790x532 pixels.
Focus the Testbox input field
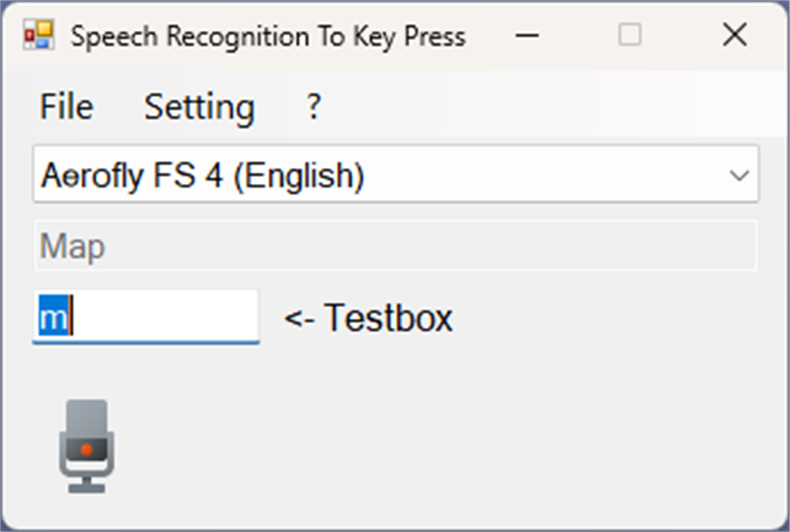click(162, 317)
